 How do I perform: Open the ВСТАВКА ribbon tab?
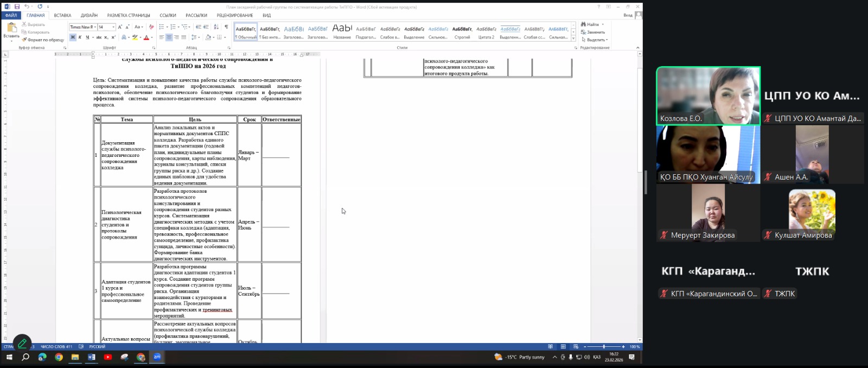[x=62, y=15]
